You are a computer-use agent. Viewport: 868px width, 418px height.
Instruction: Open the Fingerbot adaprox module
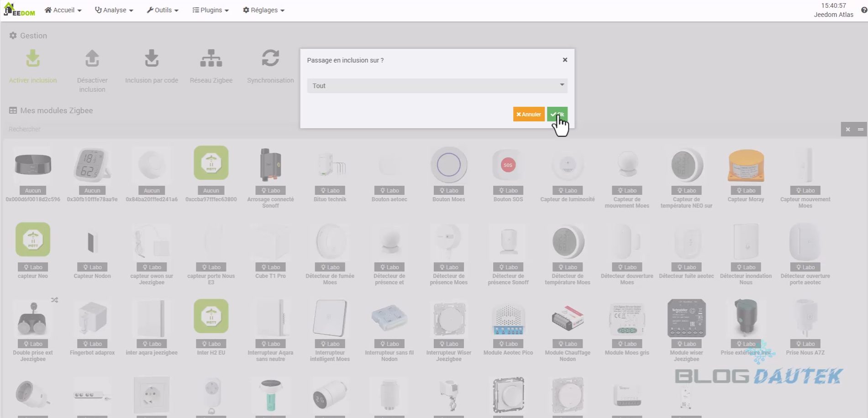(x=92, y=328)
